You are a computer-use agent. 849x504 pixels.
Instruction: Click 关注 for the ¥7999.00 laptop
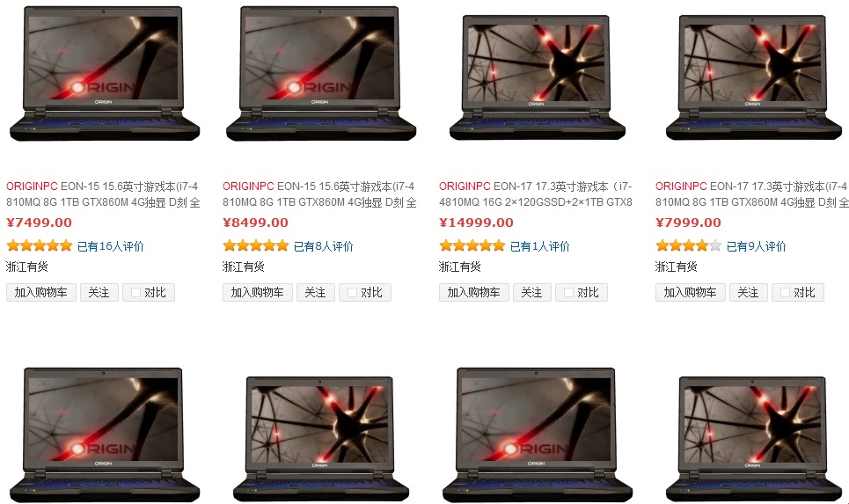click(749, 292)
